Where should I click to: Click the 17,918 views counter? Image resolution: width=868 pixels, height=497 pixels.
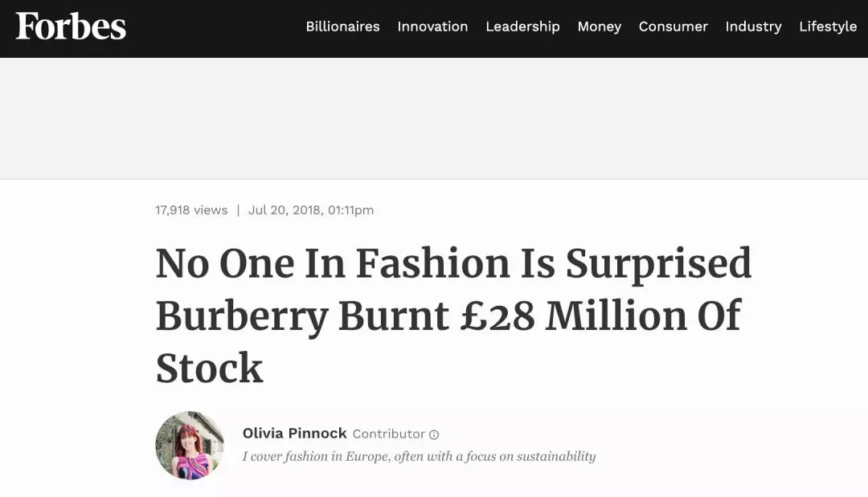tap(191, 210)
